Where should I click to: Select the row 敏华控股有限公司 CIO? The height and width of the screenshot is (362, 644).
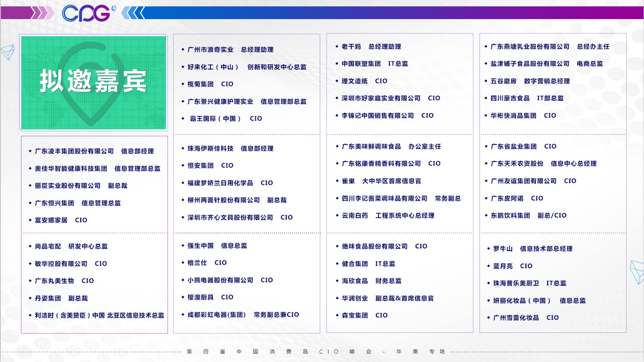click(68, 264)
